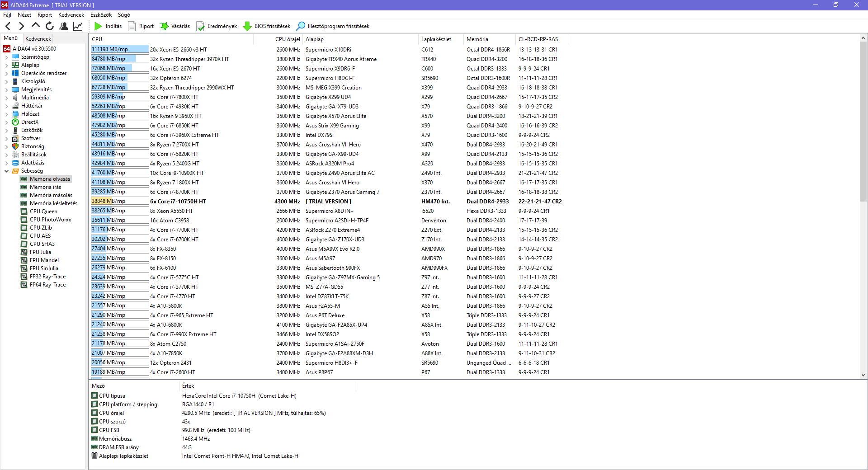Select the Memória késleltetés benchmark
This screenshot has height=470, width=868.
53,203
